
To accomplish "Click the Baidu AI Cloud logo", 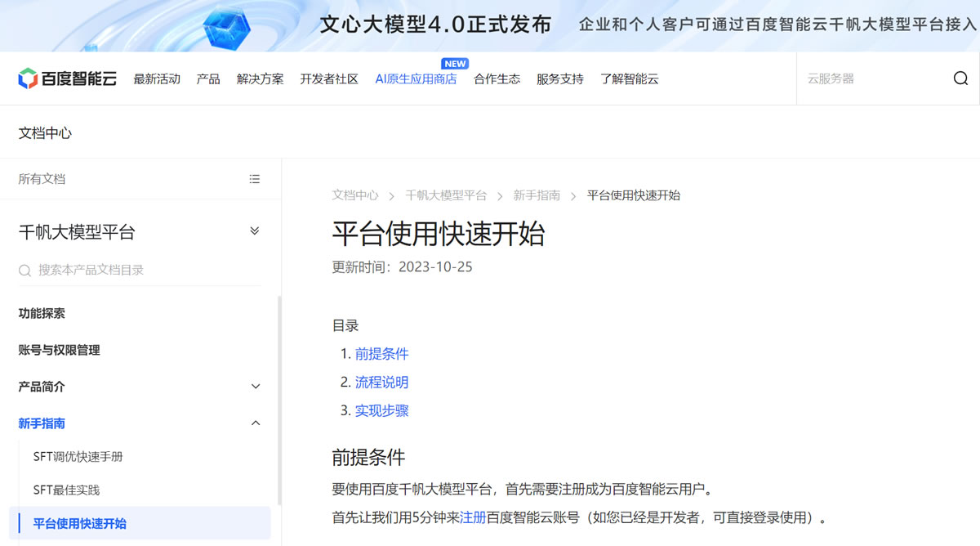I will [68, 78].
